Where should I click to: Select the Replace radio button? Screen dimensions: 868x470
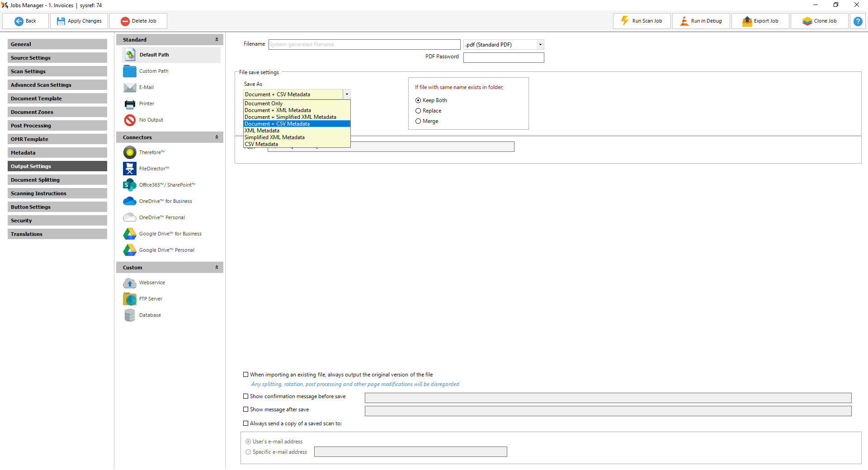[x=418, y=111]
